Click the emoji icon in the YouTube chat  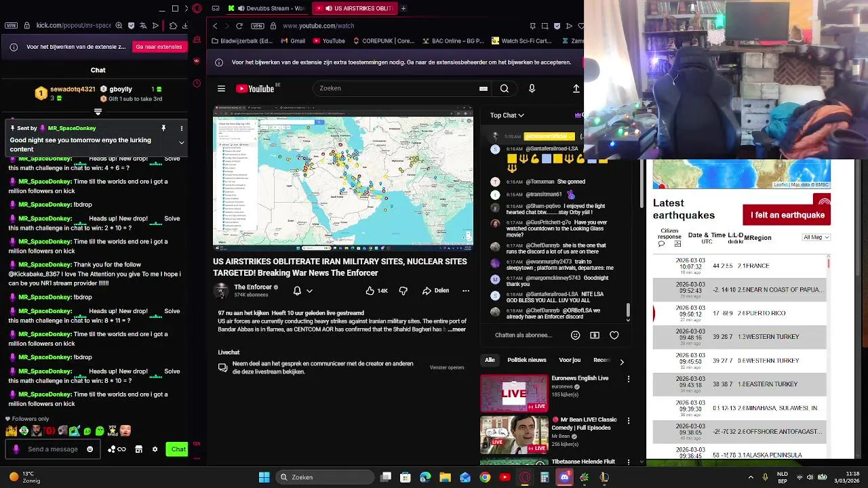point(575,335)
